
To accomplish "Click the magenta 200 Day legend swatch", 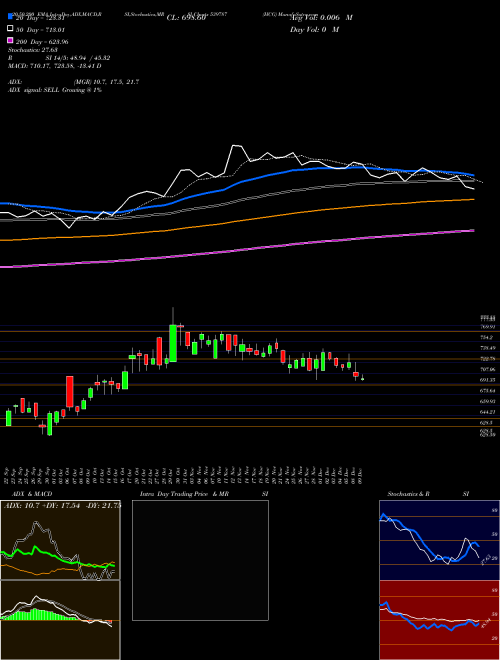I will [10, 40].
